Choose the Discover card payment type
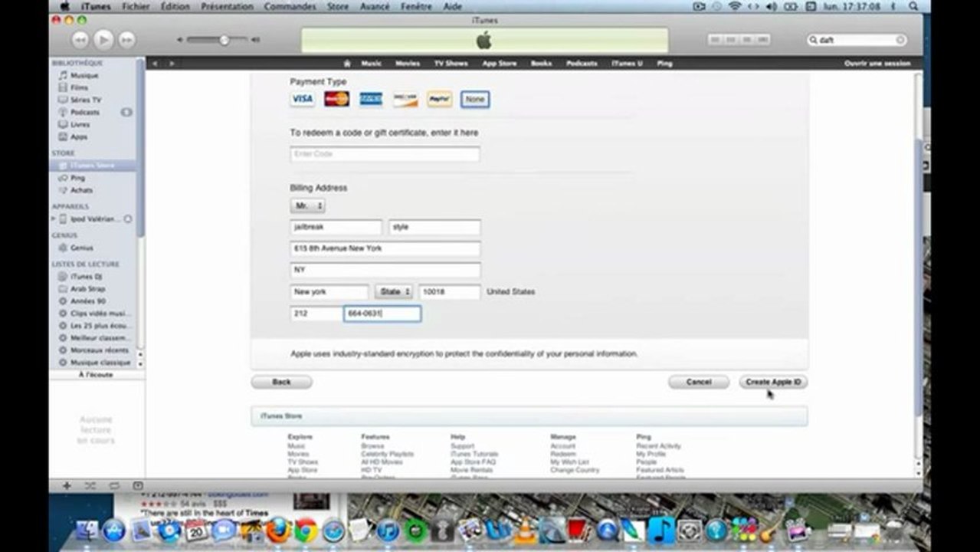 [x=405, y=99]
